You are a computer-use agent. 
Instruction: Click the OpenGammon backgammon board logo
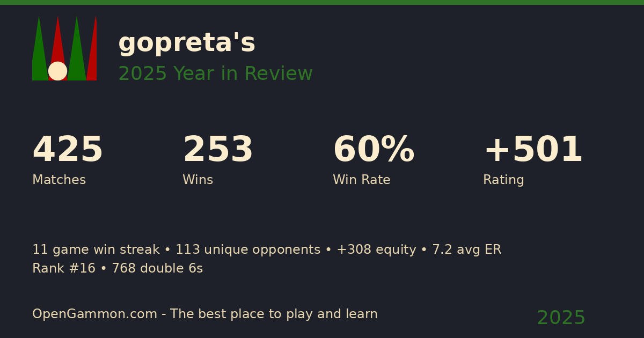pyautogui.click(x=64, y=48)
